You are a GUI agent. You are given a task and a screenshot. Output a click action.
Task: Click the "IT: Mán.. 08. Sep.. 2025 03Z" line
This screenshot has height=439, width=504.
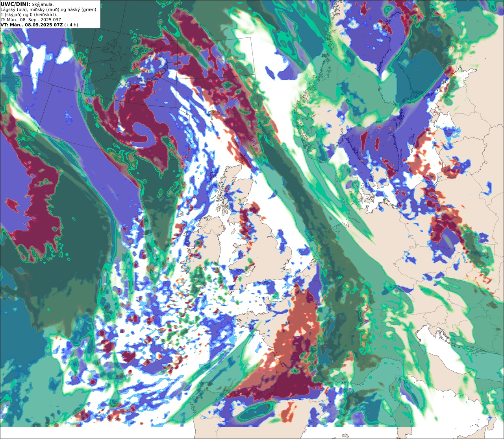click(31, 20)
